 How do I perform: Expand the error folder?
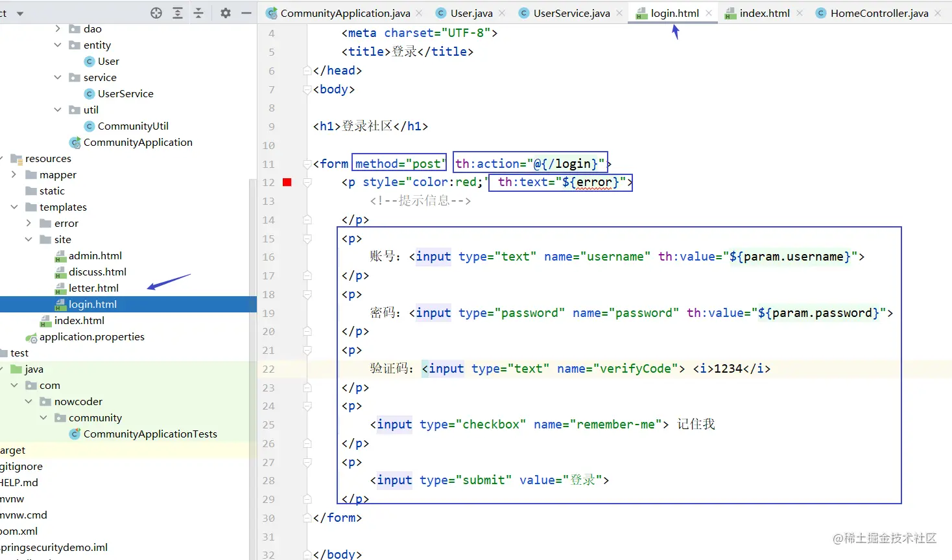(x=29, y=223)
